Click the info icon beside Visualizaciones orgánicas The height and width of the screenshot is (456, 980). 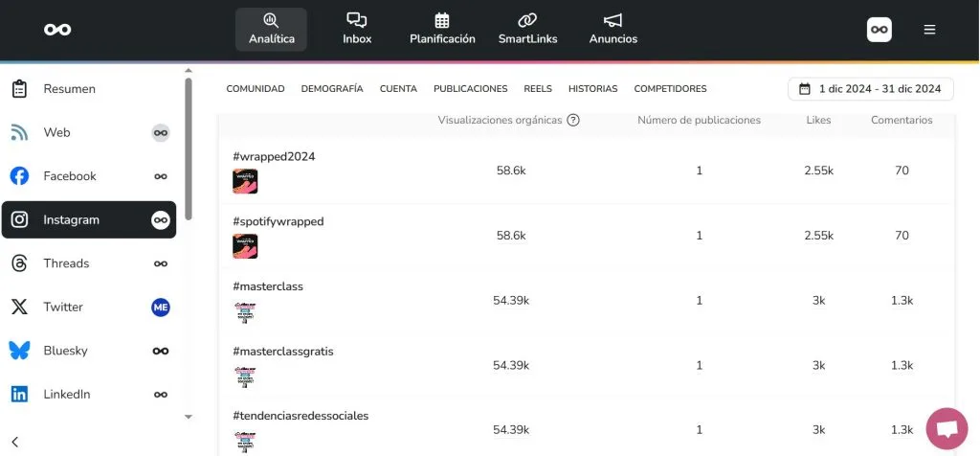pyautogui.click(x=573, y=121)
